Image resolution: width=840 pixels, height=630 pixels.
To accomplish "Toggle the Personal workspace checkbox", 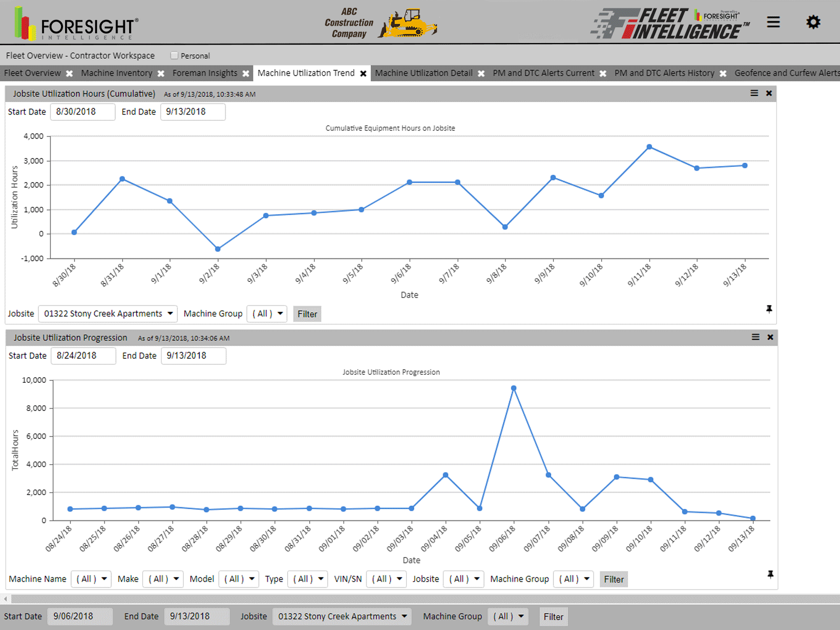I will click(x=174, y=55).
